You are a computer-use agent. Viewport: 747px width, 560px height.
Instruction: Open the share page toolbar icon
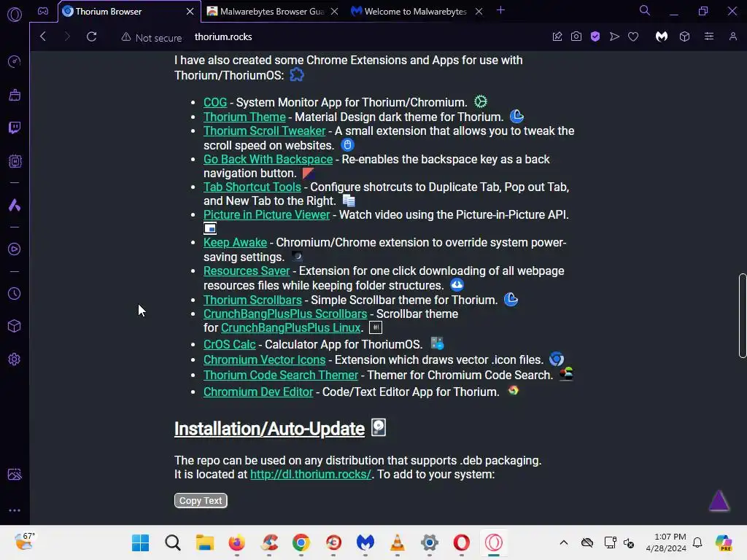pyautogui.click(x=557, y=36)
